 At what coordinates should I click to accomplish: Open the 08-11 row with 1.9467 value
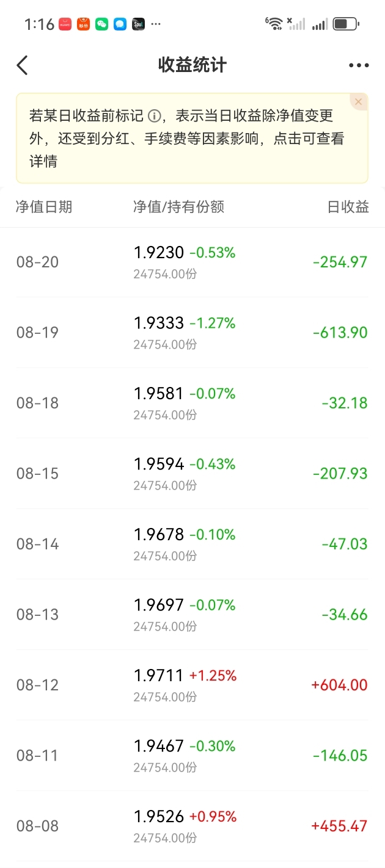coord(193,756)
